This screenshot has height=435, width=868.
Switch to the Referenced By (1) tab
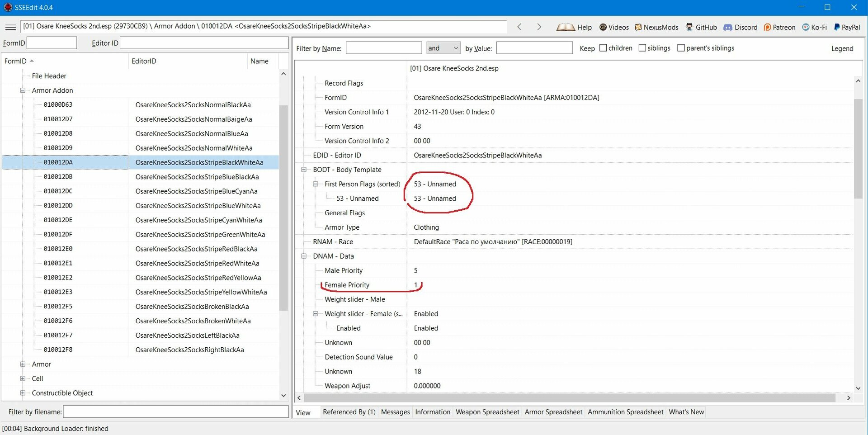click(349, 412)
